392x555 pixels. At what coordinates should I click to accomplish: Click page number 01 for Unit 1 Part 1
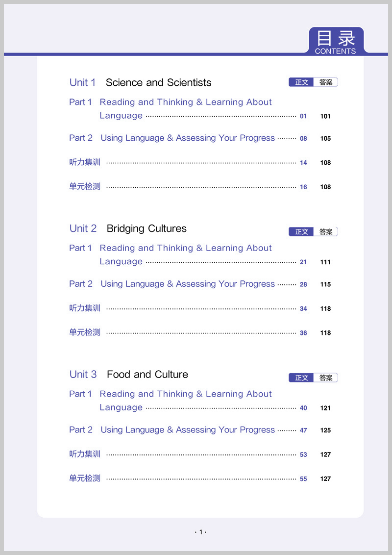[303, 116]
